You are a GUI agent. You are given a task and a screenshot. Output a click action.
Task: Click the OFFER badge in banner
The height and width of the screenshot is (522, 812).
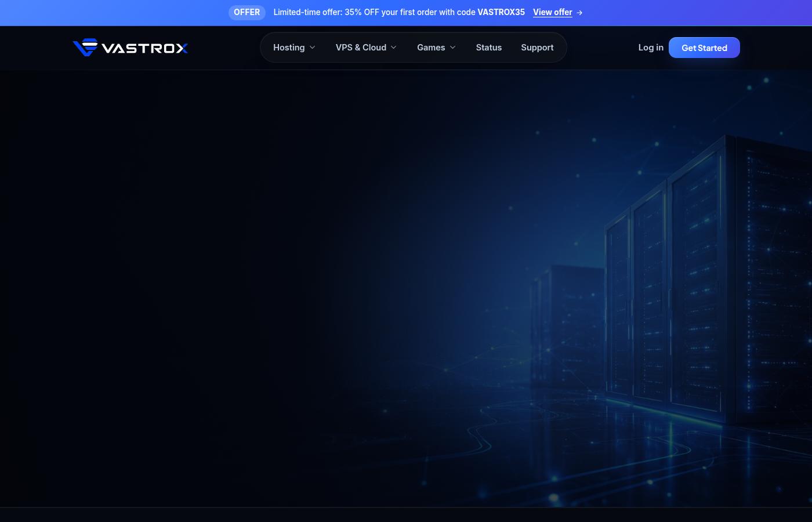[246, 12]
